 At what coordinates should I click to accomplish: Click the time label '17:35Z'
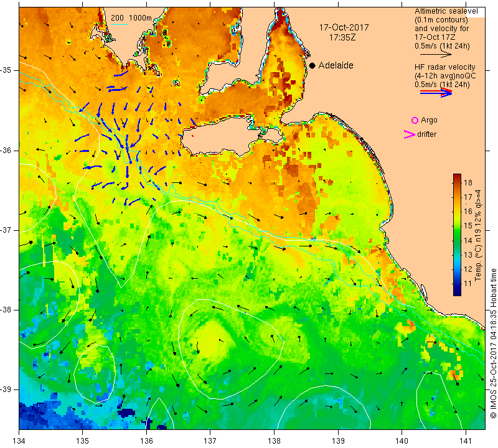tap(342, 37)
